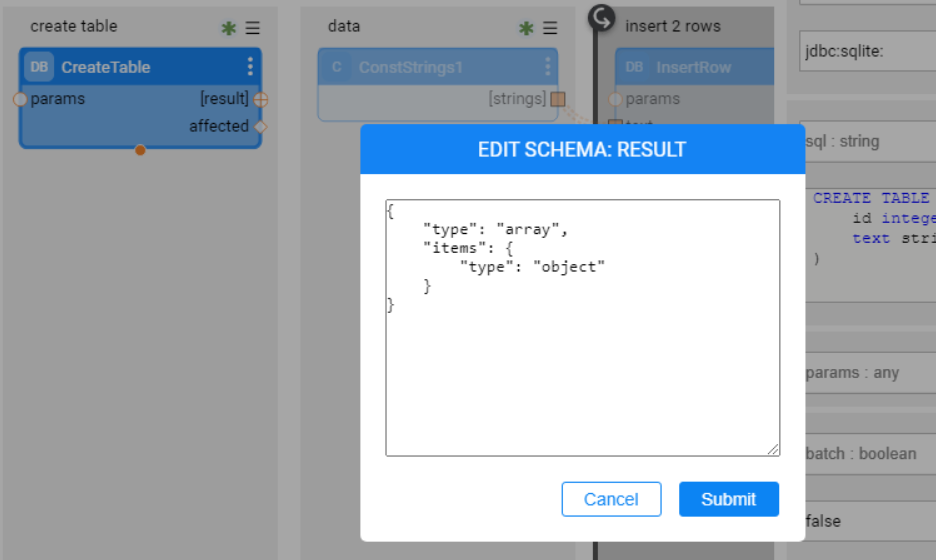Open ConstStrings1 node three-dot menu
The height and width of the screenshot is (560, 936).
tap(547, 67)
